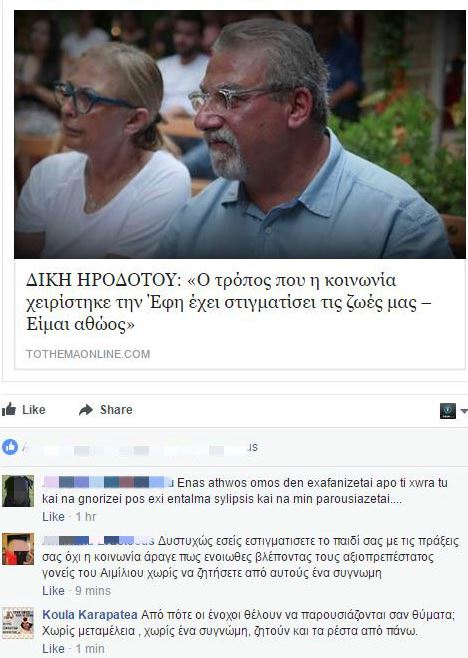This screenshot has width=468, height=658.
Task: Click the Share text button
Action: pyautogui.click(x=116, y=410)
